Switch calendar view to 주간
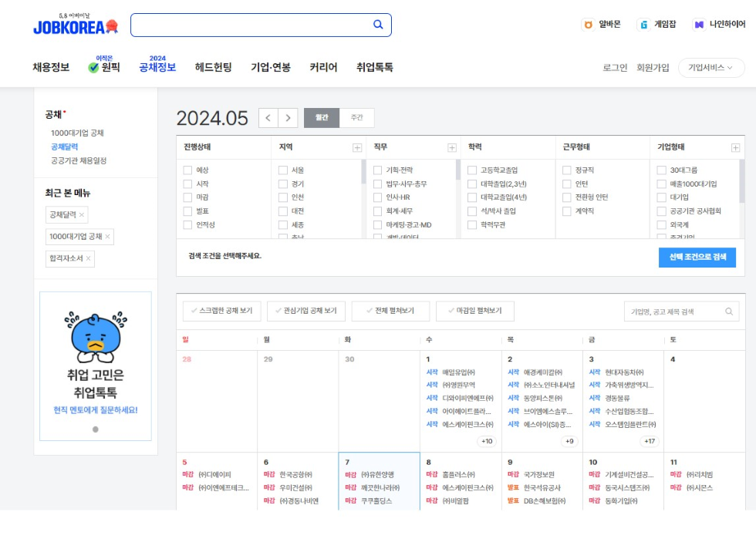This screenshot has height=559, width=756. coord(358,117)
